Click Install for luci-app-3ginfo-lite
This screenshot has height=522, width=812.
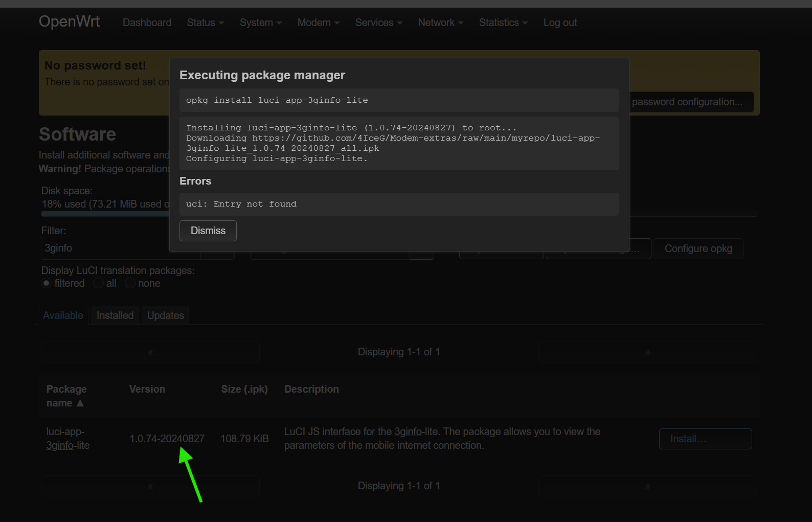coord(705,439)
